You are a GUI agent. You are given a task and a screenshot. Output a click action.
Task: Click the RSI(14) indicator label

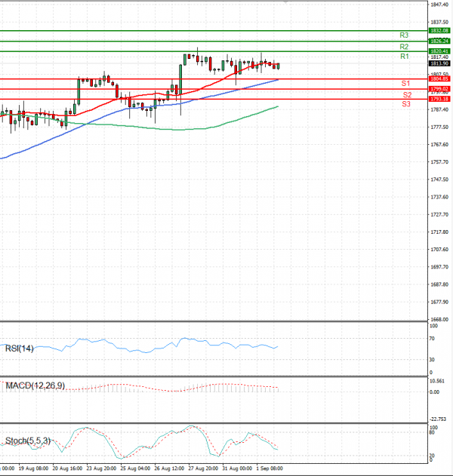(x=20, y=349)
